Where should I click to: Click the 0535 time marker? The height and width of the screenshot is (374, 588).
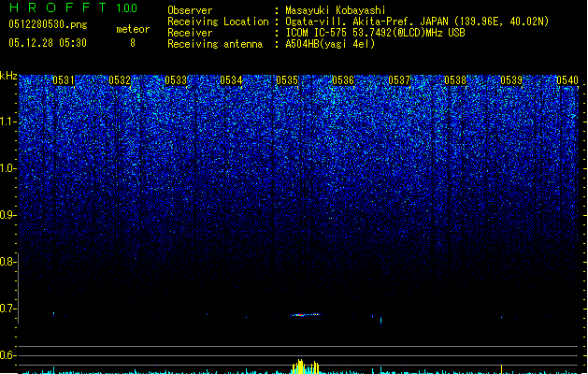[x=287, y=80]
